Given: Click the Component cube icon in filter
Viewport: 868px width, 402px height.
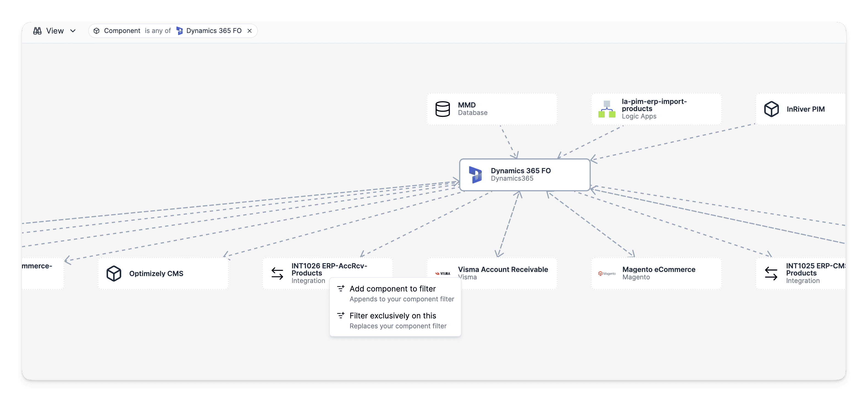Looking at the screenshot, I should pyautogui.click(x=96, y=31).
